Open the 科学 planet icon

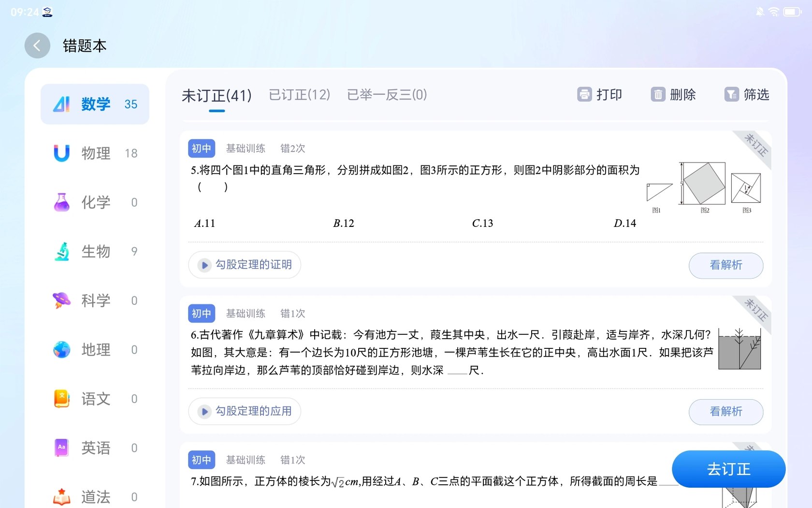(x=61, y=300)
